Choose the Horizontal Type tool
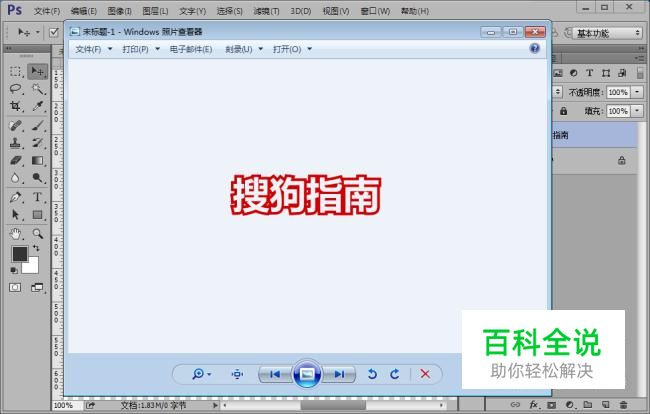Screen dimensions: 650x414 [x=37, y=197]
